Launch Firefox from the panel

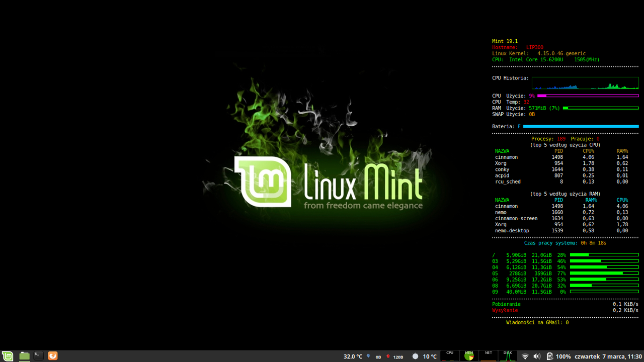click(x=53, y=356)
